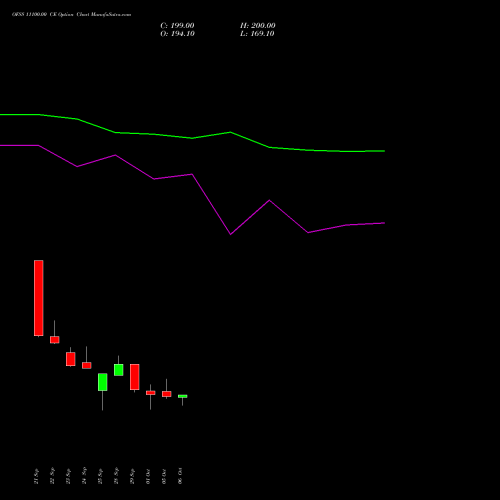Click the first green candle with long lower wick
Image resolution: width=500 pixels, height=500 pixels.
pos(103,382)
